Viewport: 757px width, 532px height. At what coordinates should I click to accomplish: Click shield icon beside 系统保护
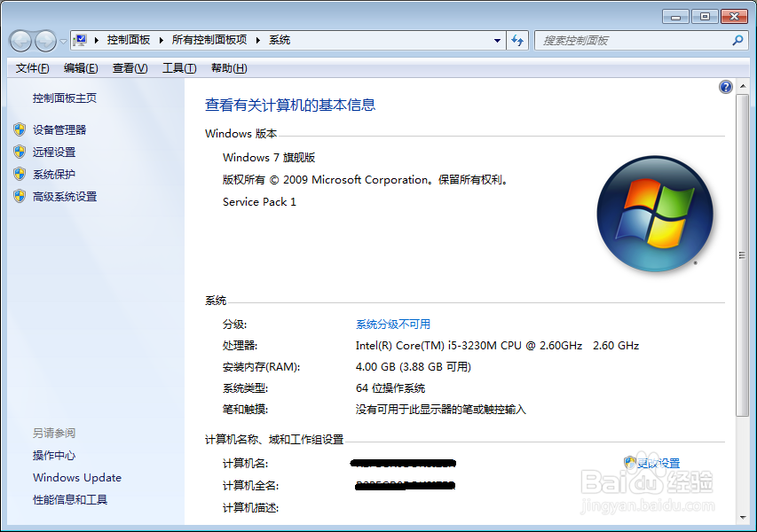click(x=20, y=174)
